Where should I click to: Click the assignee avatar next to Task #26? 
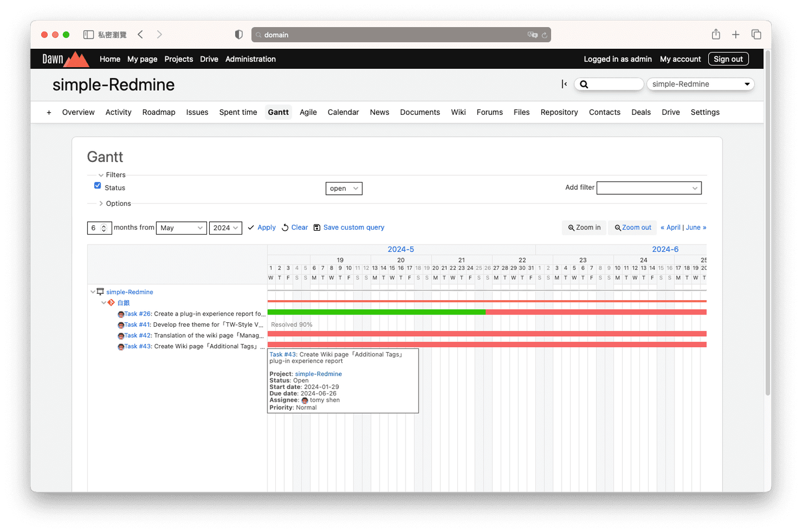[121, 314]
